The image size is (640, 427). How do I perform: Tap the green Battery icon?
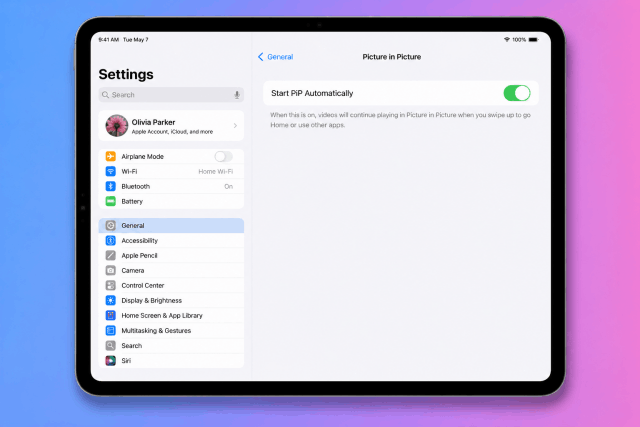click(111, 201)
